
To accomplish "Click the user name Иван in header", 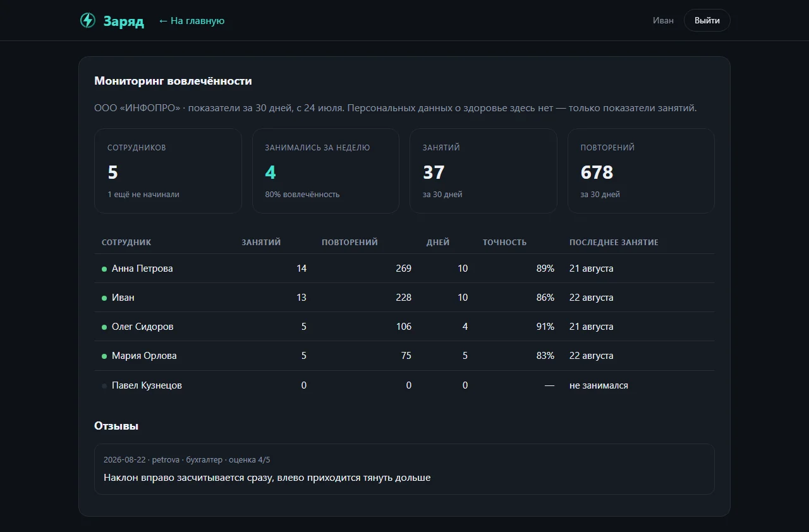I will pyautogui.click(x=663, y=21).
